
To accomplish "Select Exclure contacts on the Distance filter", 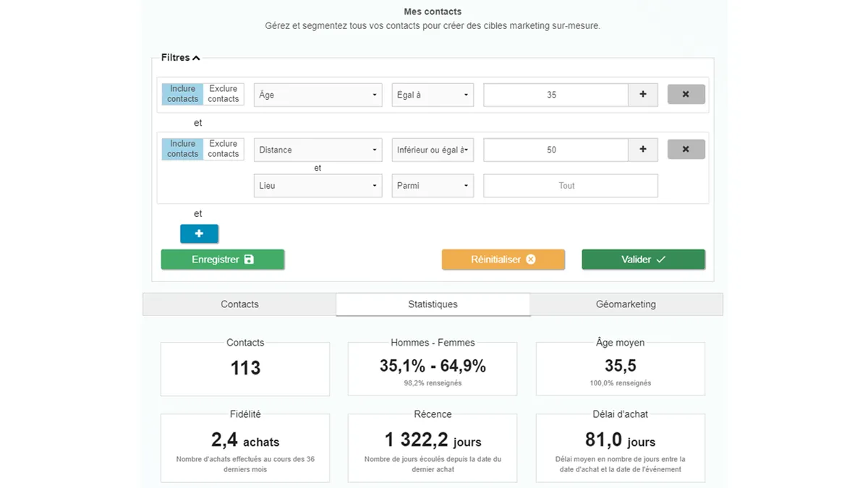I will tap(224, 149).
